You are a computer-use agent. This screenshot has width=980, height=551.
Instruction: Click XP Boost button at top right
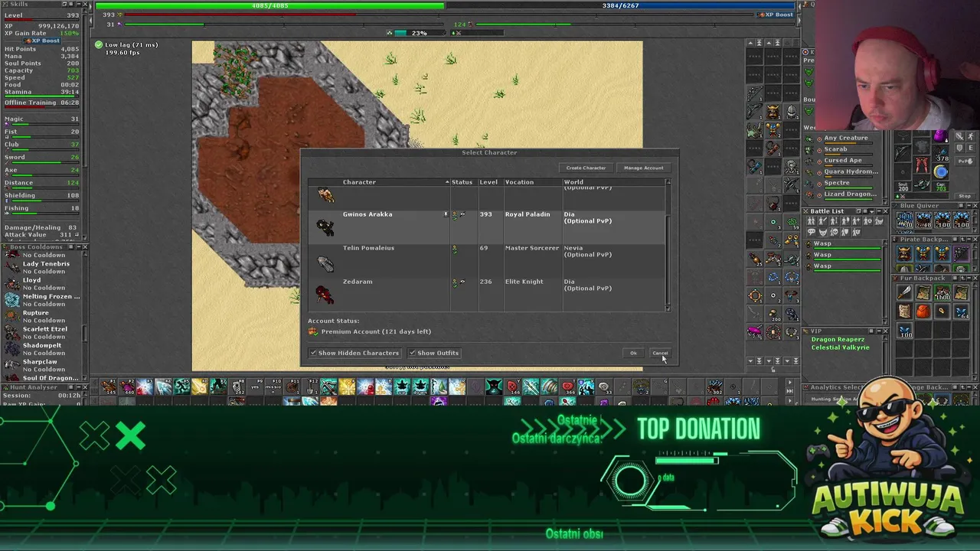coord(776,15)
